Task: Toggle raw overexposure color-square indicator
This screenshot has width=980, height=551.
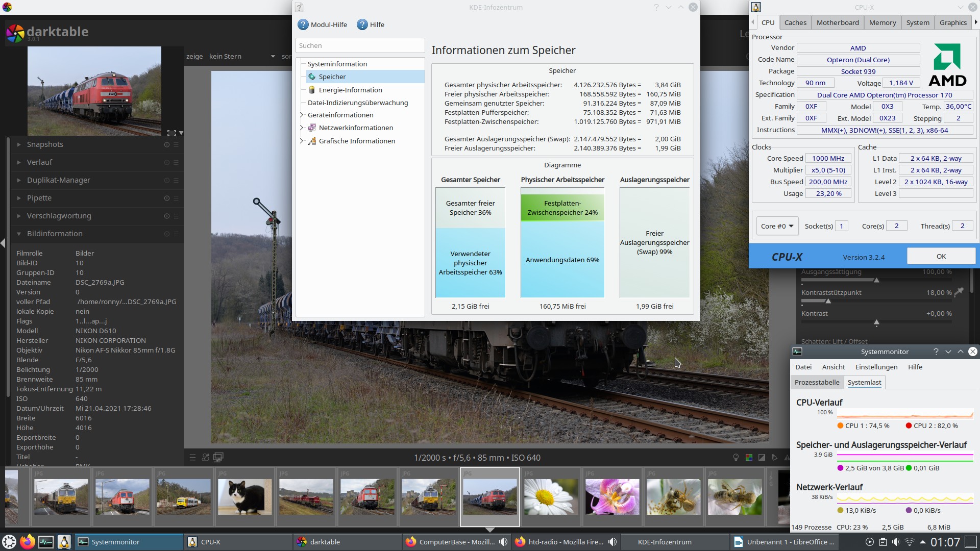Action: tap(749, 458)
